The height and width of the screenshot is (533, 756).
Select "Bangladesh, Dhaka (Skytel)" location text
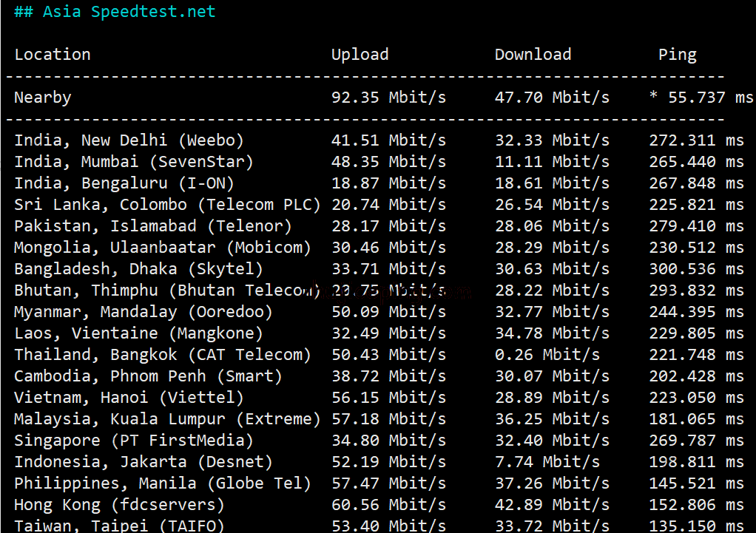coord(138,269)
